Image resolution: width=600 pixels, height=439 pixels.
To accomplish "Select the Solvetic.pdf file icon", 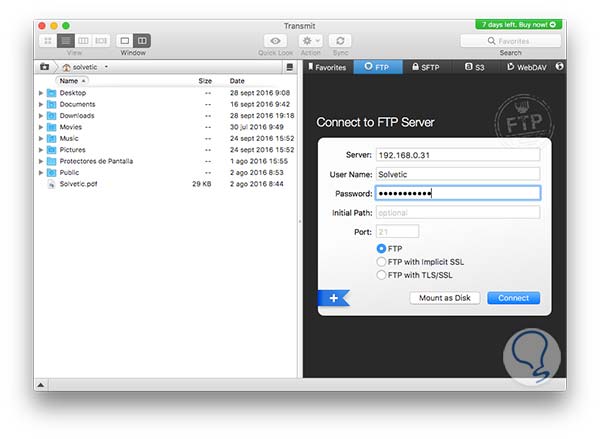I will [x=52, y=184].
